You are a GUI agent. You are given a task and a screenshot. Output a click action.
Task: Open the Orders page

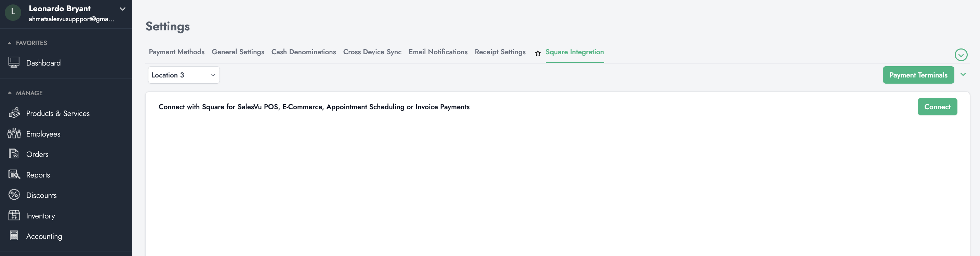click(37, 154)
